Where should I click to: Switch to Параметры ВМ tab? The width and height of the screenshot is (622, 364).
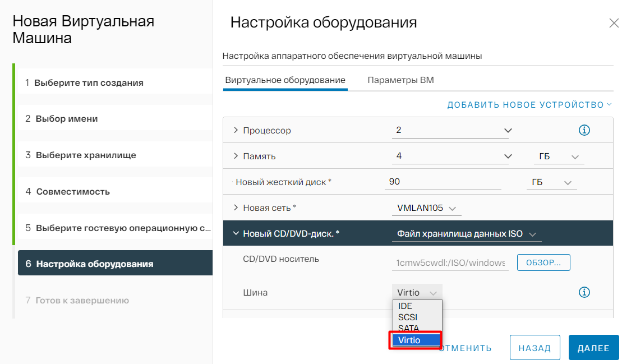pos(400,81)
